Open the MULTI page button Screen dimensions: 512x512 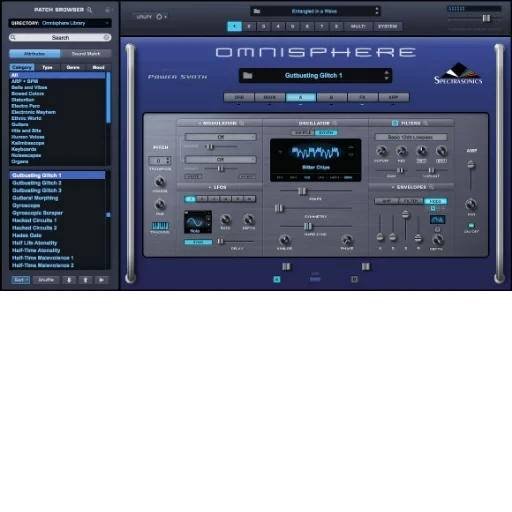click(x=358, y=26)
